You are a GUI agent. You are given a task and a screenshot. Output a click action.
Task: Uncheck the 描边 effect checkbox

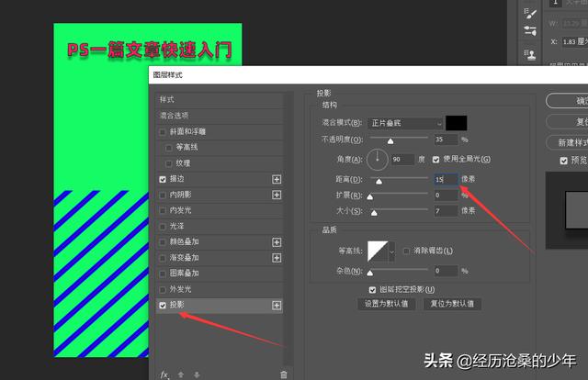(163, 180)
